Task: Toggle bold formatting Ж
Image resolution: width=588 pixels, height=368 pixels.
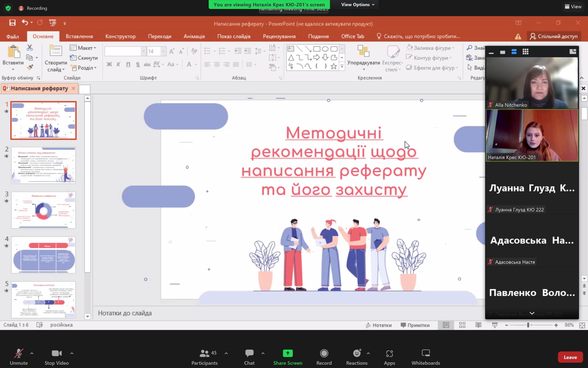Action: click(x=109, y=64)
